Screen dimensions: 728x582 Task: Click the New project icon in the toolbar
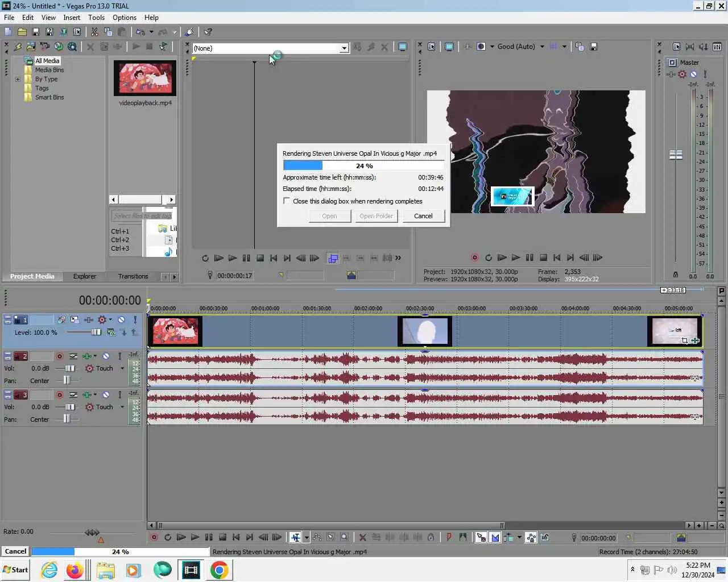point(8,32)
